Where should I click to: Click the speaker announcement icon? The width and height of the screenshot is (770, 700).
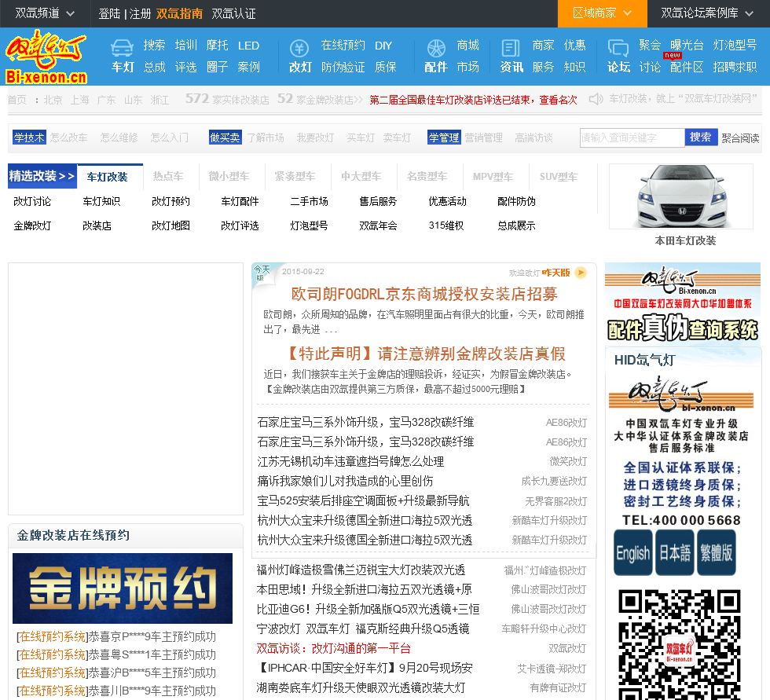[596, 99]
